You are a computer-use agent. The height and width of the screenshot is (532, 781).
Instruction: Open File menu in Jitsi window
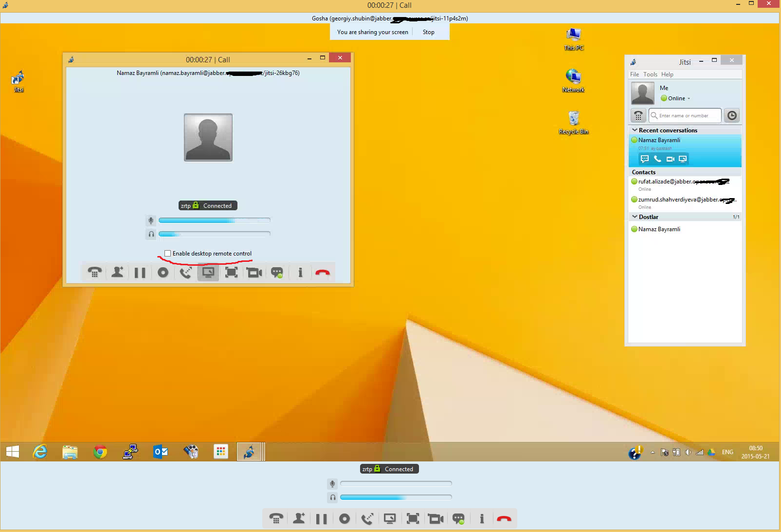[635, 74]
